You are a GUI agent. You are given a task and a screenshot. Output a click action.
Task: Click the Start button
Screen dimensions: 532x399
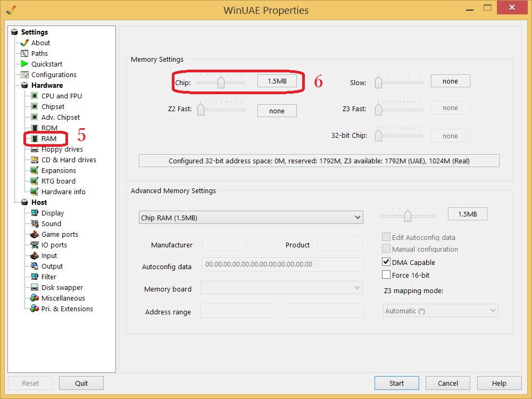pos(397,383)
